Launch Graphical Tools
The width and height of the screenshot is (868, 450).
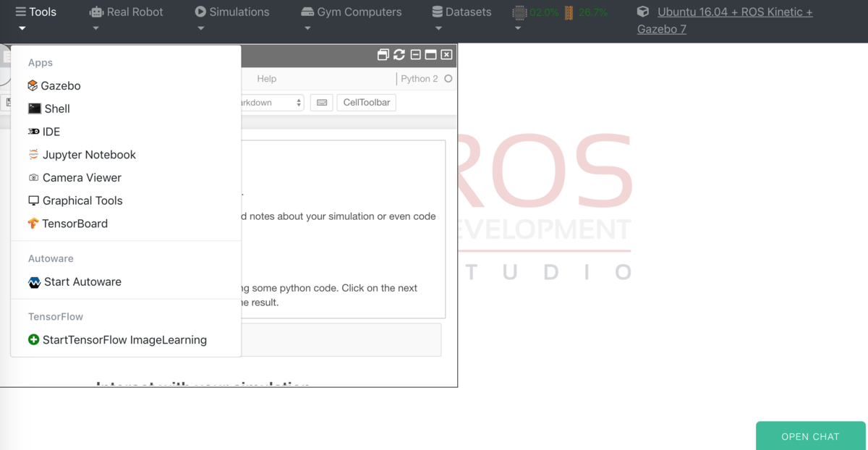pyautogui.click(x=82, y=200)
